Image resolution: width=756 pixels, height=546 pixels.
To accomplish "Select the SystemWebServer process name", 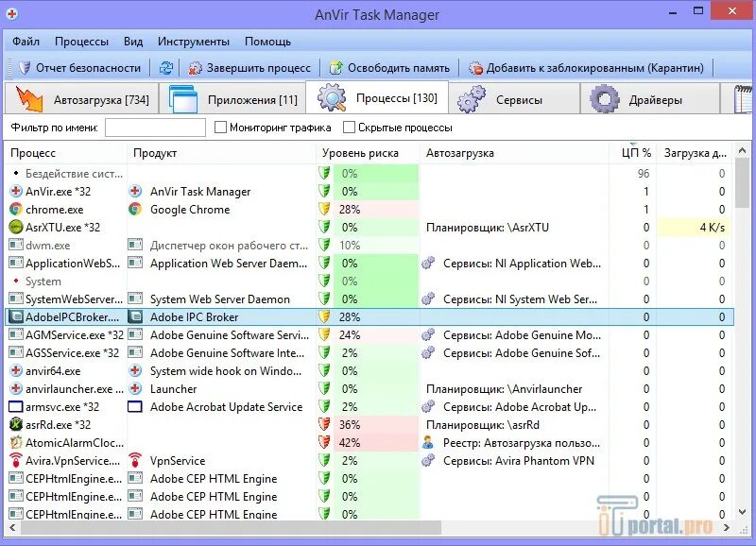I will pyautogui.click(x=75, y=299).
